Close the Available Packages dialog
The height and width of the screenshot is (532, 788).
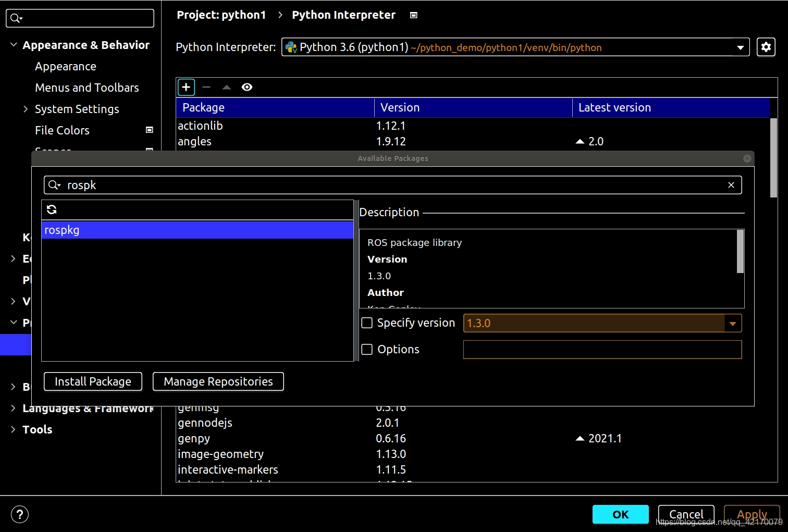747,158
